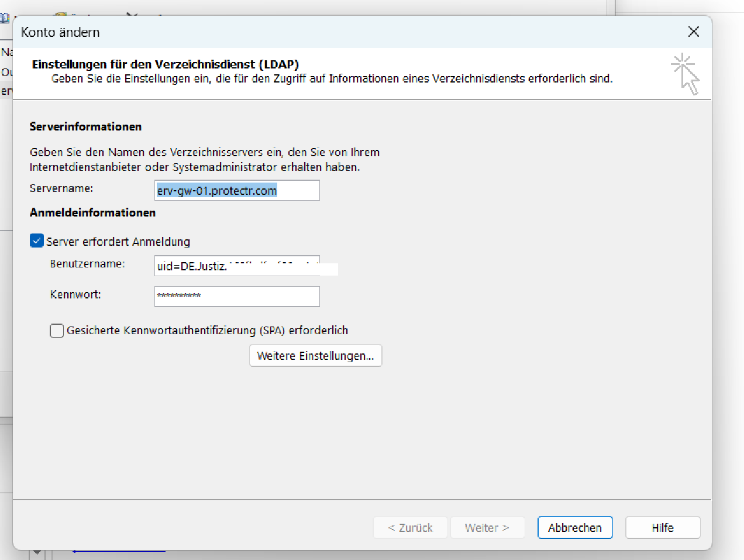The width and height of the screenshot is (744, 560).
Task: Click the Benutzername label
Action: coord(87,264)
